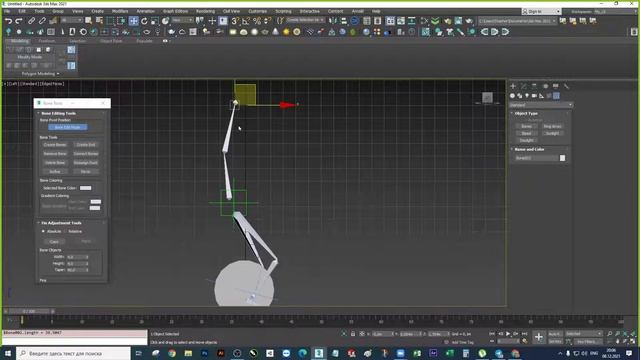The width and height of the screenshot is (640, 360).
Task: Open the Hierarchy tab in command panel
Action: [x=534, y=86]
